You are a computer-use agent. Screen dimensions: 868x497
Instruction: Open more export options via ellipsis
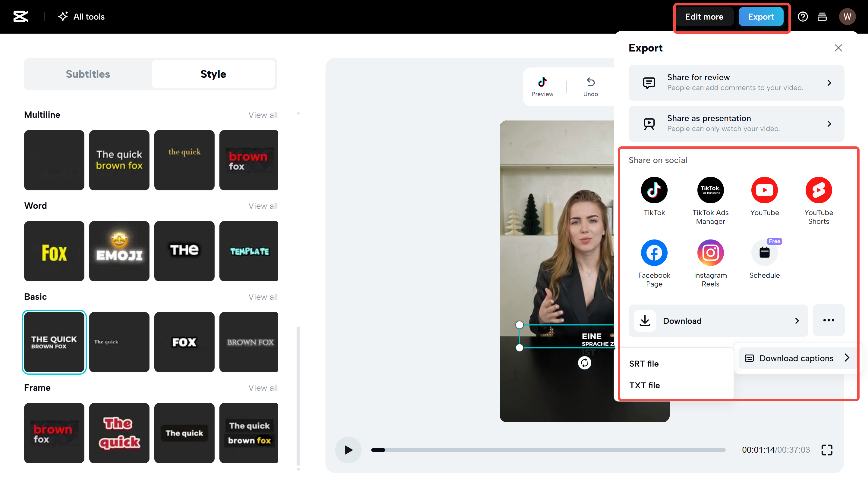[829, 320]
